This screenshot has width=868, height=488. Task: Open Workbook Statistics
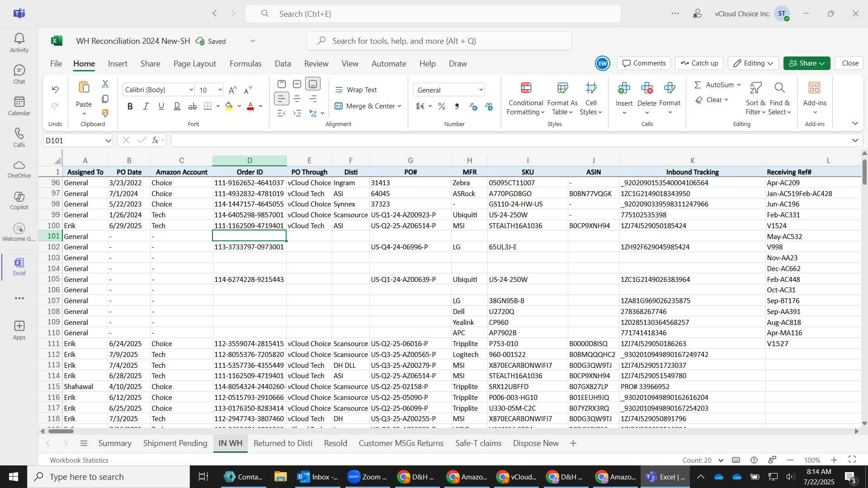79,460
